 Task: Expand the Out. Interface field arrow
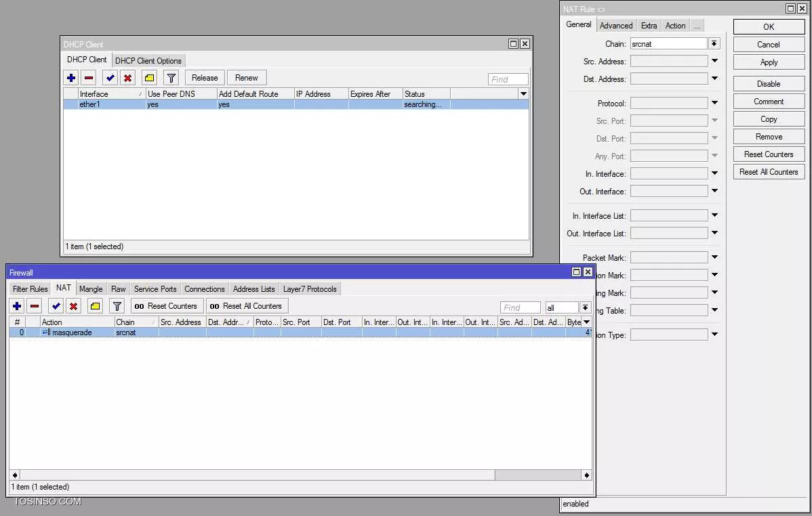[x=714, y=191]
